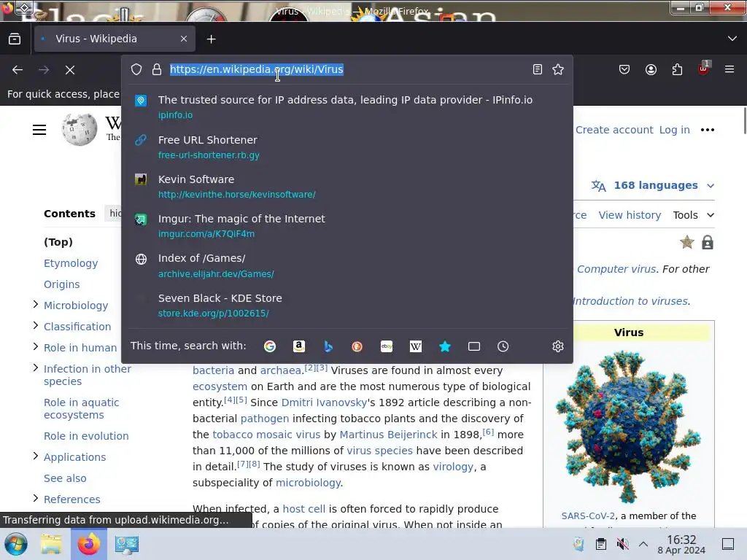Expand Microbiology contents section

(x=35, y=304)
